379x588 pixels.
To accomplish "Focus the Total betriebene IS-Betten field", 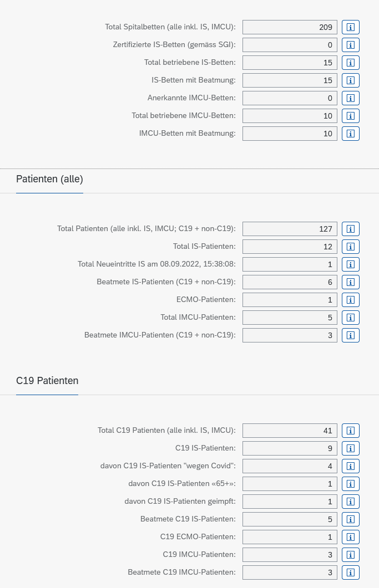I will click(290, 63).
